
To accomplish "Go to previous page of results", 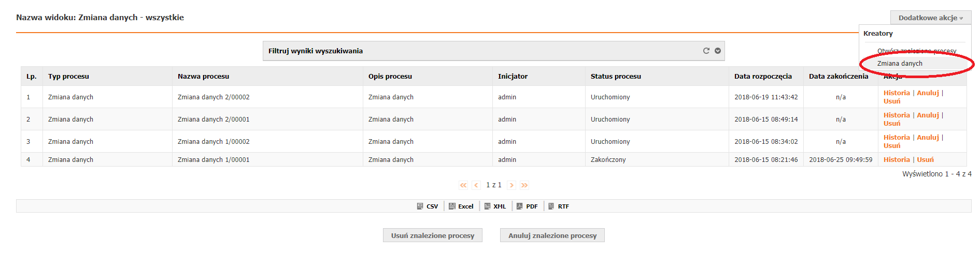I will click(x=476, y=185).
